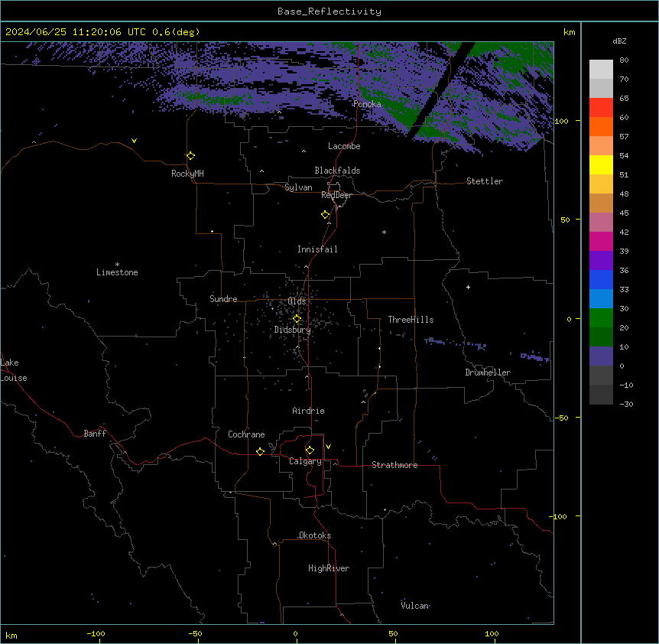Select the Sylvan label
Screen dimensions: 659x644
click(298, 187)
